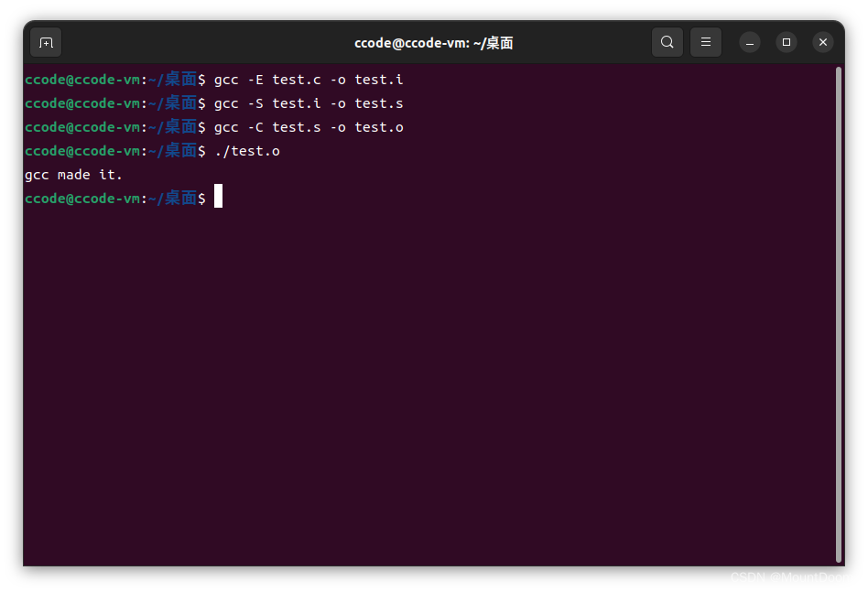Maximize the terminal window

pyautogui.click(x=787, y=43)
